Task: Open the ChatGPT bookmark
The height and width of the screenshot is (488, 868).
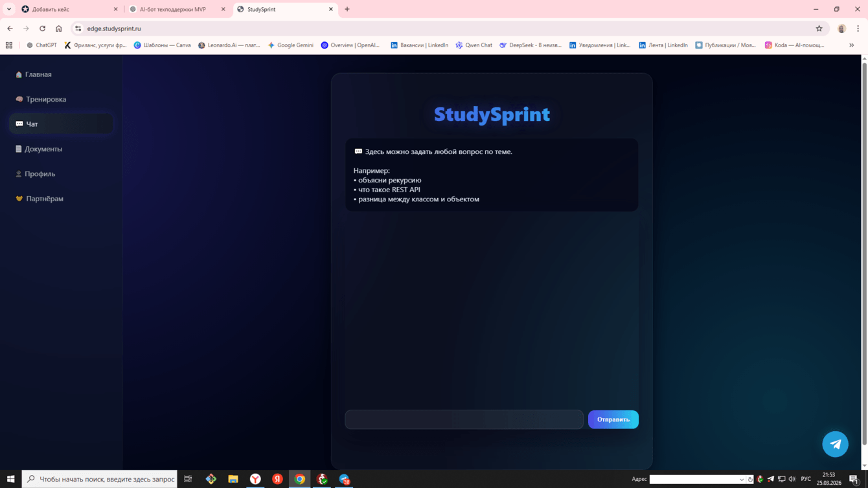Action: tap(41, 45)
